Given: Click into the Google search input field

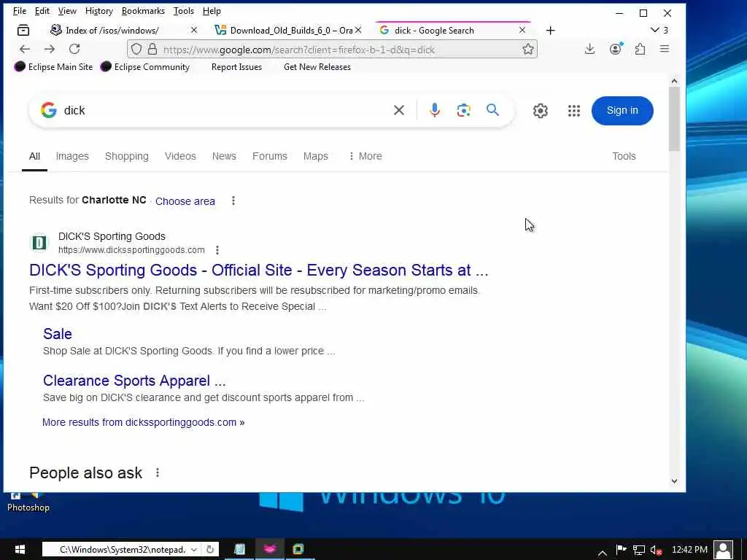Looking at the screenshot, I should [x=224, y=111].
